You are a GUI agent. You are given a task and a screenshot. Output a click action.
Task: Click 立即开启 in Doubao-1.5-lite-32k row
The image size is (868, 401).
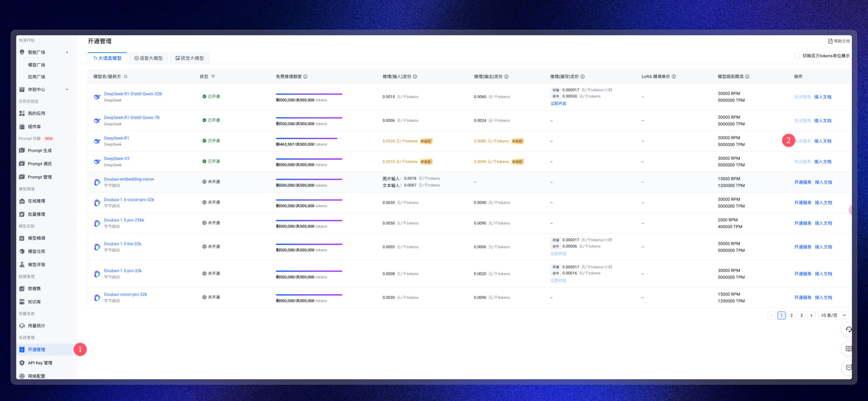[x=558, y=254]
